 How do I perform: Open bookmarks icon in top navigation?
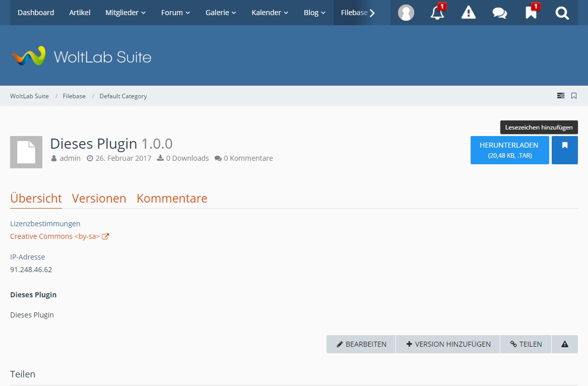531,13
